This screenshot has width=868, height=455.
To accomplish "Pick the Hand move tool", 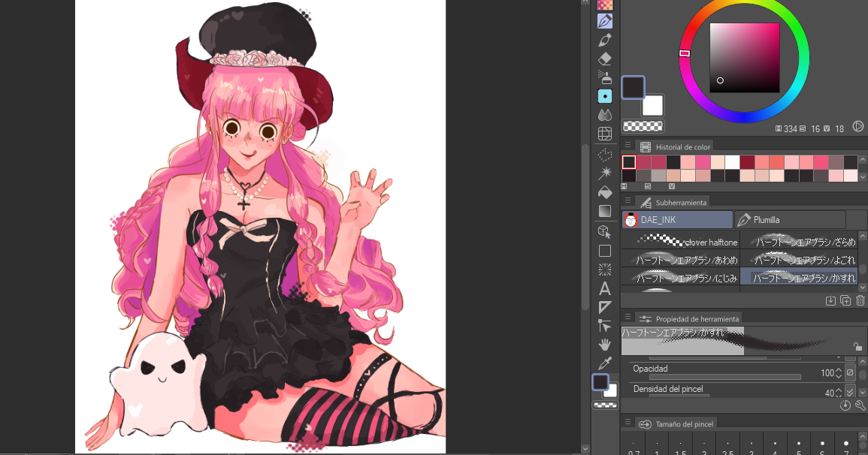I will pyautogui.click(x=605, y=345).
